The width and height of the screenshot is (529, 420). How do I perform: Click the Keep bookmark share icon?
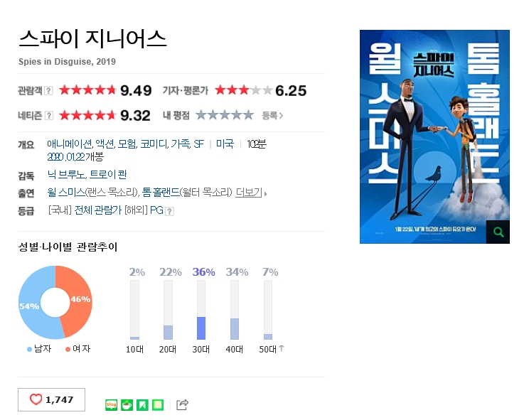point(142,404)
